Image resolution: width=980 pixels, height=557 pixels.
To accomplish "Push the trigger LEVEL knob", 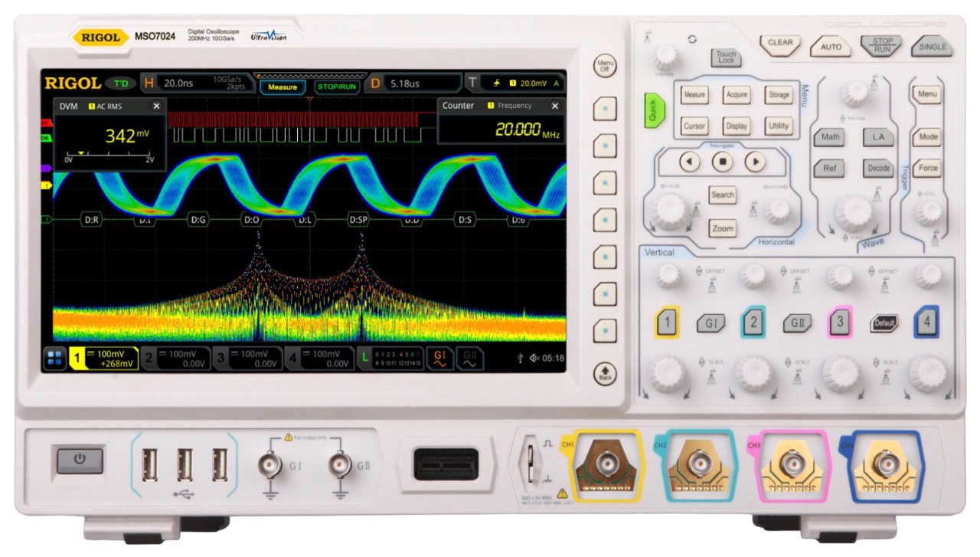I will (927, 214).
